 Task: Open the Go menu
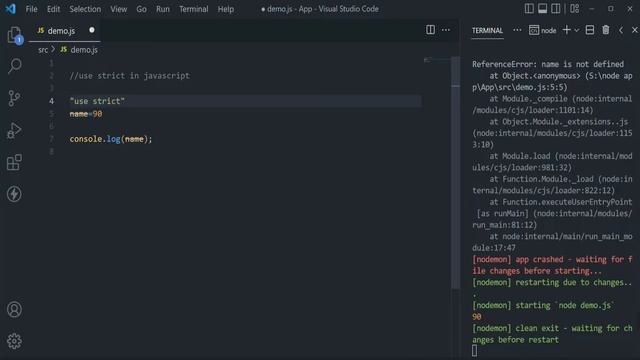pyautogui.click(x=141, y=9)
